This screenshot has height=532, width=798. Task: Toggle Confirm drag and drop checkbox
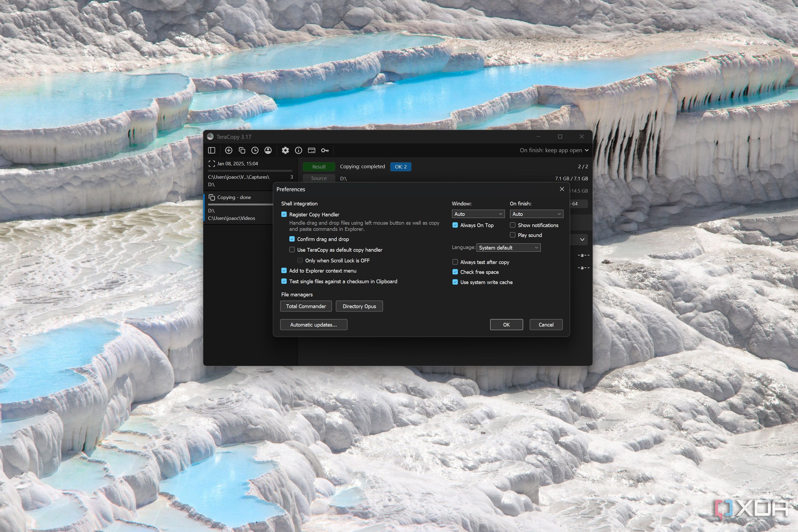(292, 239)
